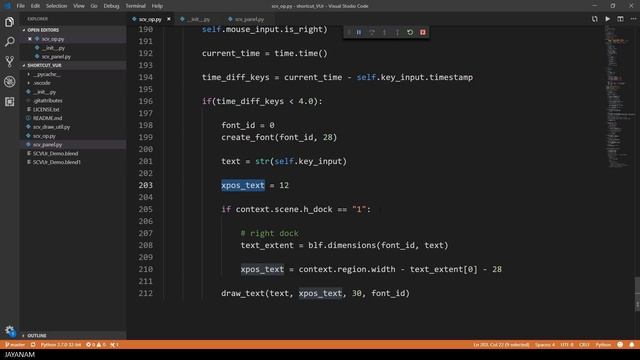Screen dimensions: 640x360
Task: Change Python language mode in status bar
Action: click(603, 345)
